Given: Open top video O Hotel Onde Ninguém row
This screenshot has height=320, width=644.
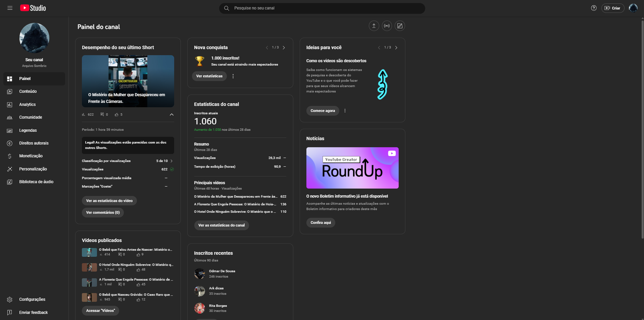Looking at the screenshot, I should (240, 212).
